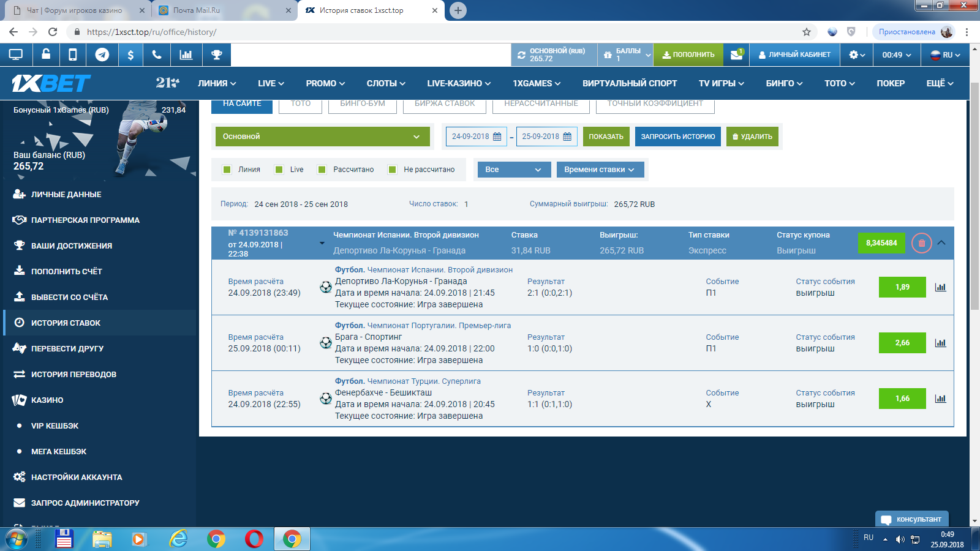
Task: Click the trophy results icon
Action: coord(217,54)
